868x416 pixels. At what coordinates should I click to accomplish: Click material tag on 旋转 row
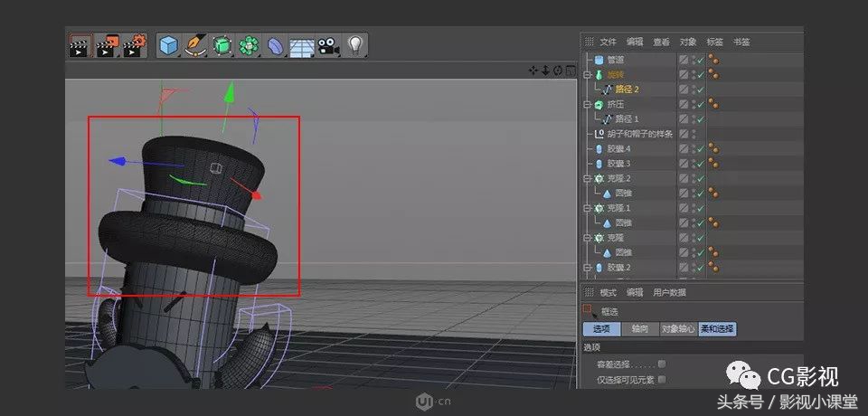(713, 74)
